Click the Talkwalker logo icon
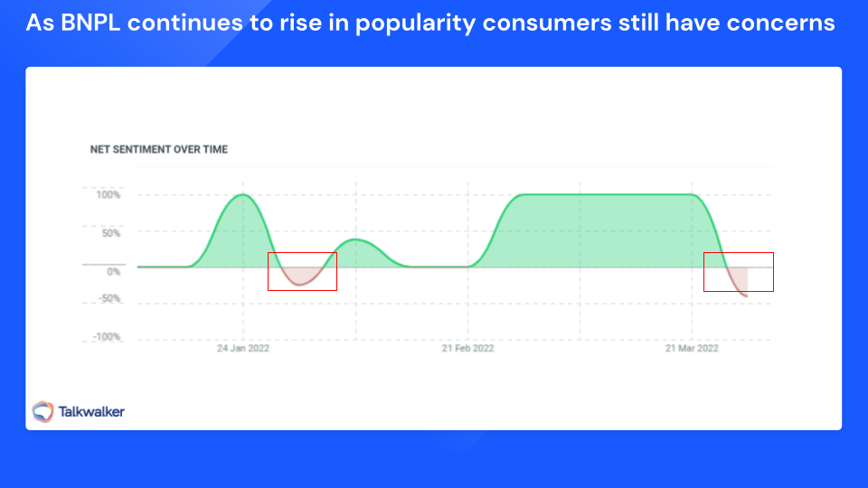This screenshot has width=868, height=488. click(42, 411)
